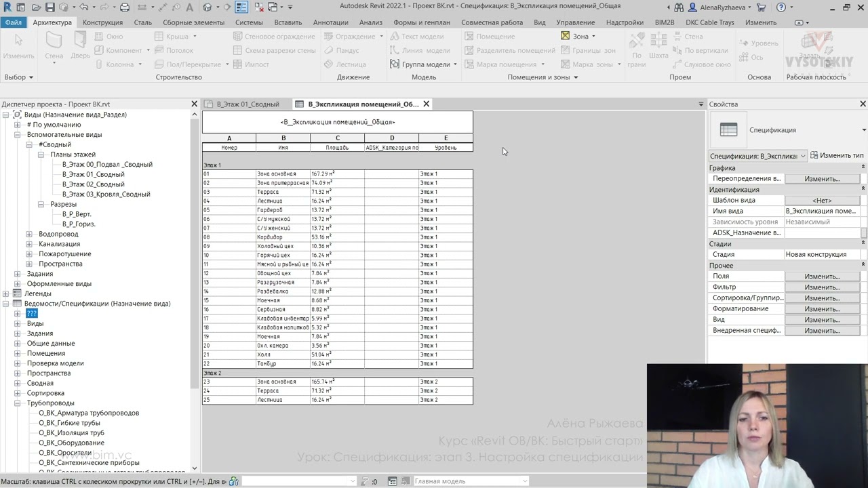Screen dimensions: 868x488
Task: Click Изменить button for Сортировка/Группирование
Action: point(822,298)
